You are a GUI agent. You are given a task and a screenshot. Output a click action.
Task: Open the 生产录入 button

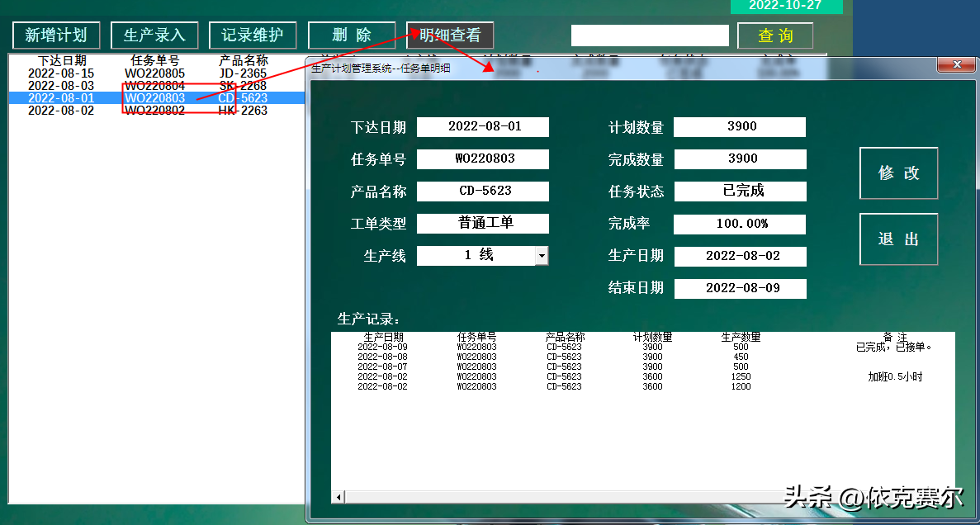tap(154, 35)
